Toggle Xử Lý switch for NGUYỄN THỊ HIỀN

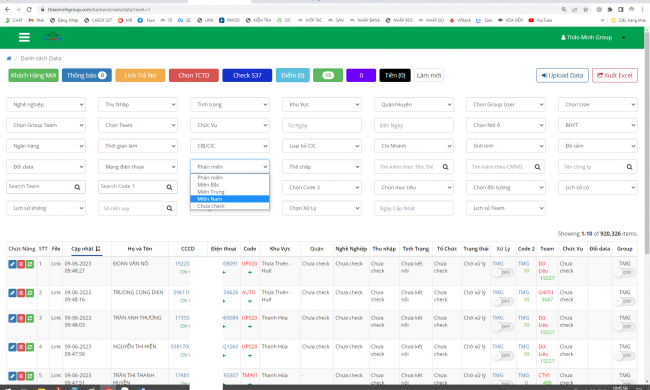(x=502, y=356)
